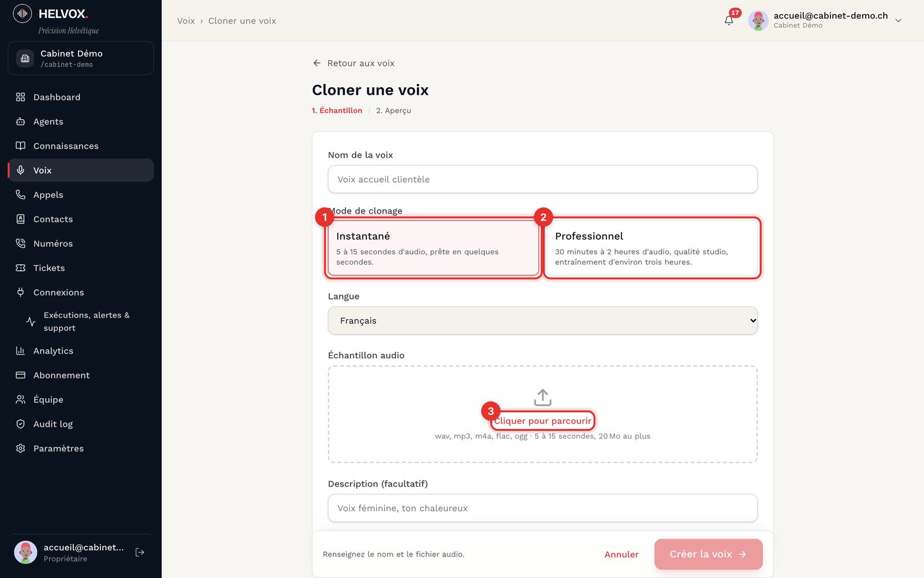Open the Langue dropdown set to Français
Image resolution: width=924 pixels, height=578 pixels.
click(543, 321)
